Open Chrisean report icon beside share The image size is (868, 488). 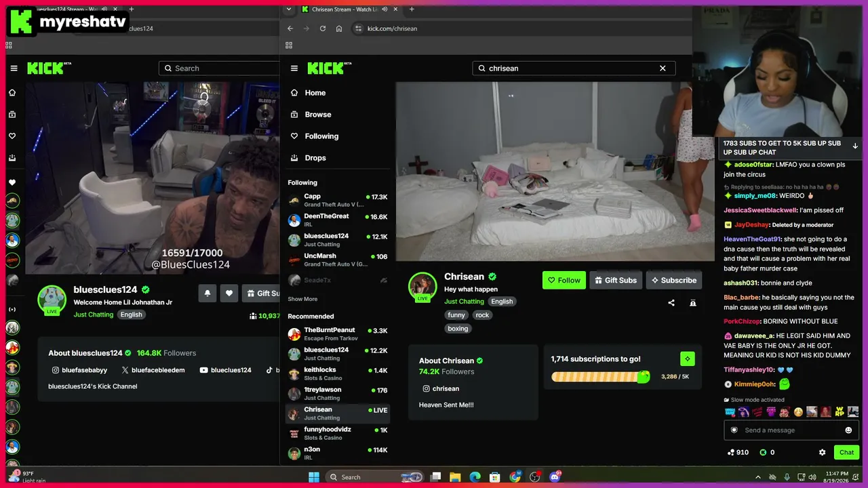(692, 303)
